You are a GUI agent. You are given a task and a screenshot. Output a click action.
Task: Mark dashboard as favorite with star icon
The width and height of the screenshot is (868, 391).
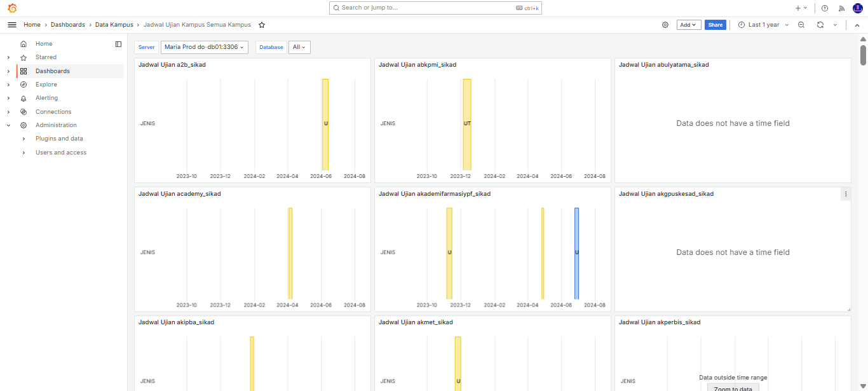pos(262,25)
